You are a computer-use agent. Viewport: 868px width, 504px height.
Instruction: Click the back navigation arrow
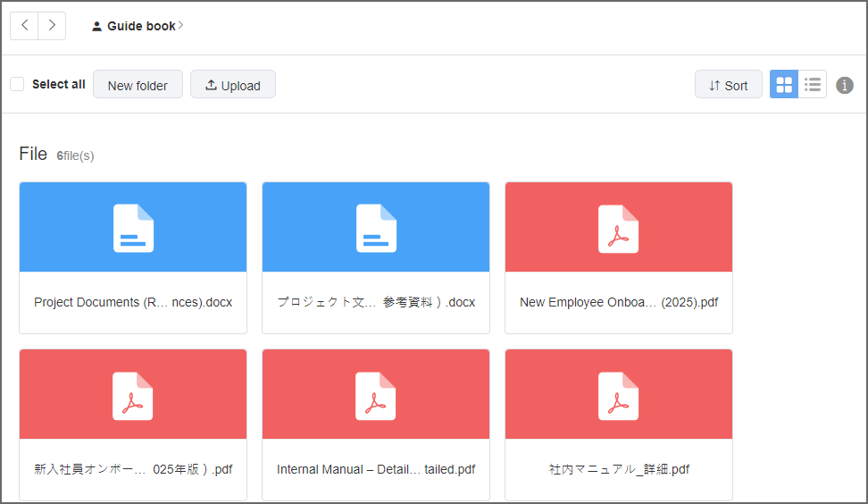tap(24, 26)
